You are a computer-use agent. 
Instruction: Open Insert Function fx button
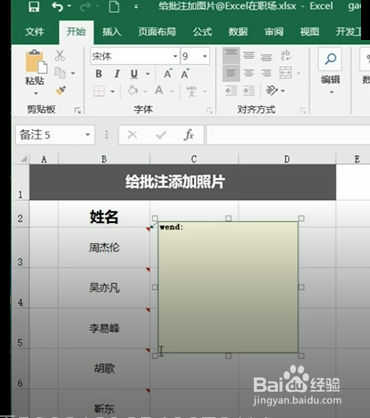pyautogui.click(x=189, y=135)
